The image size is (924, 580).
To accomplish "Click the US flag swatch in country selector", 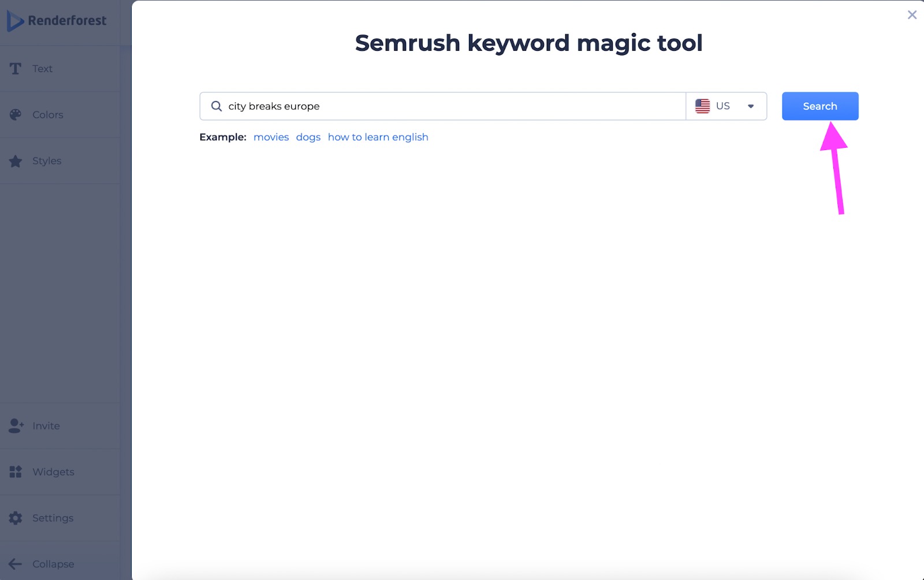I will 703,106.
